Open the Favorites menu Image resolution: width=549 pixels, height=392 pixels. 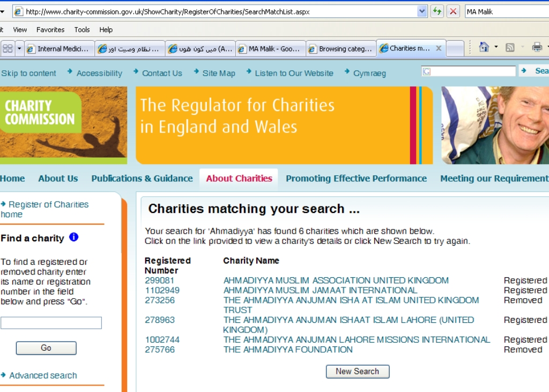(x=50, y=29)
